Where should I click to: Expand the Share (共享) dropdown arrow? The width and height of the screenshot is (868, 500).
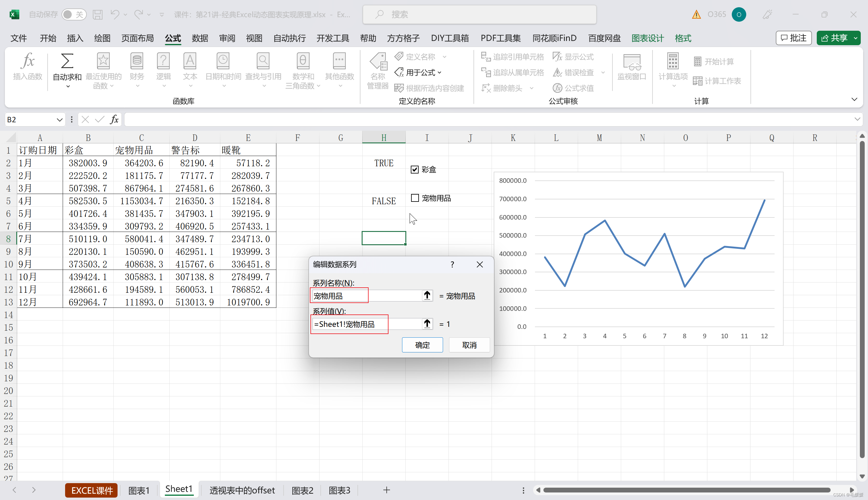click(856, 38)
